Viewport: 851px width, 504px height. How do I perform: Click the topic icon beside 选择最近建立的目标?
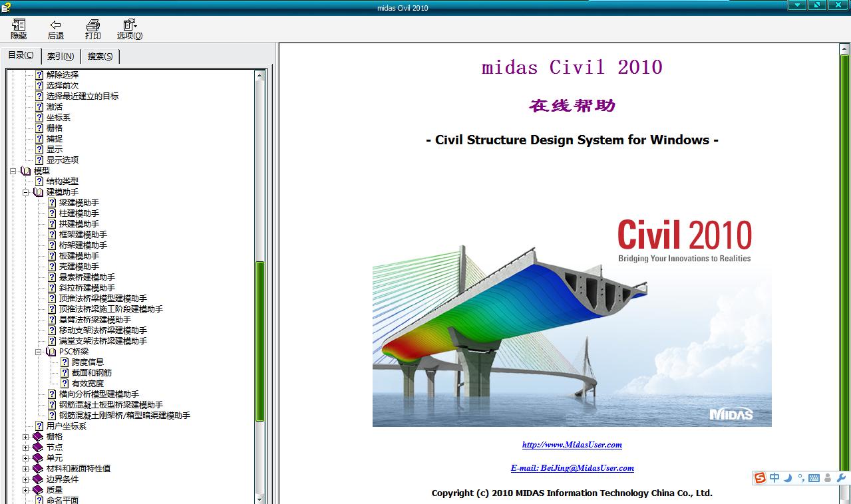coord(39,96)
